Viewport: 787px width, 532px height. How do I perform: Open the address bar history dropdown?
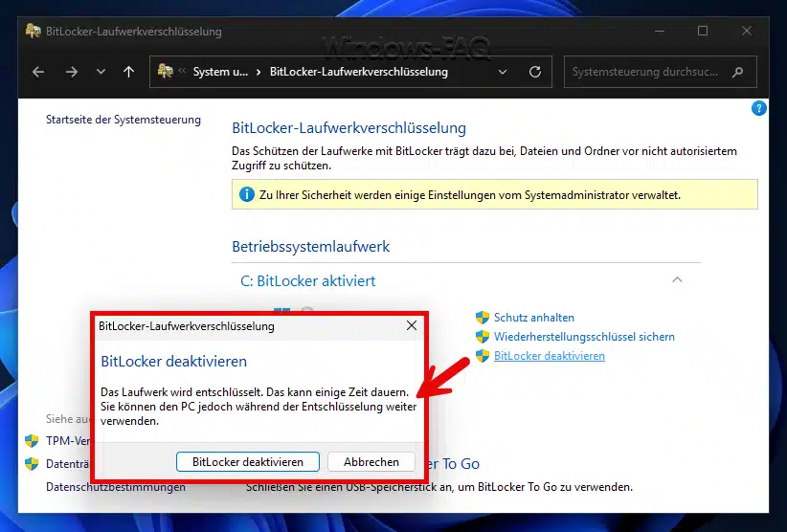pos(503,72)
